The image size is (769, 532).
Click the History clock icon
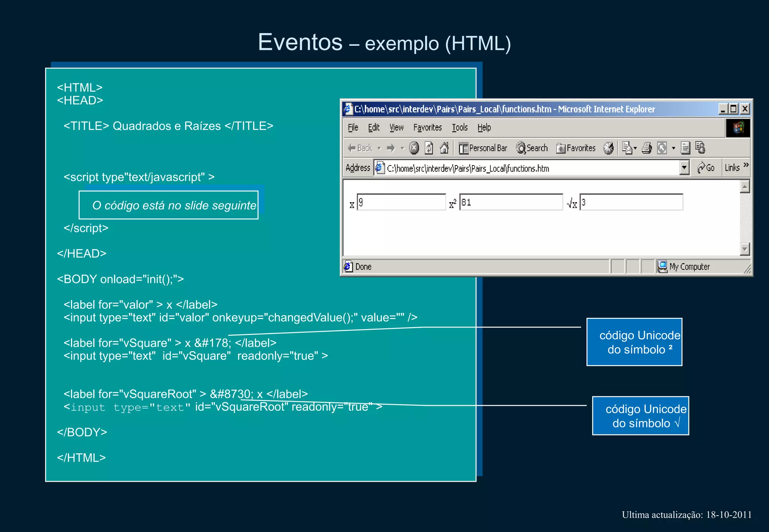pyautogui.click(x=609, y=148)
